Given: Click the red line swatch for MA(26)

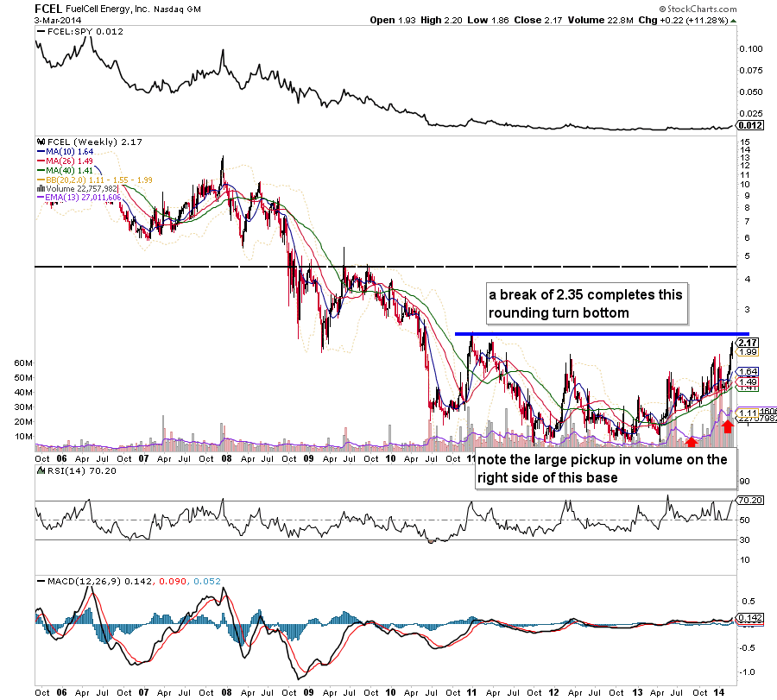Looking at the screenshot, I should tap(41, 161).
